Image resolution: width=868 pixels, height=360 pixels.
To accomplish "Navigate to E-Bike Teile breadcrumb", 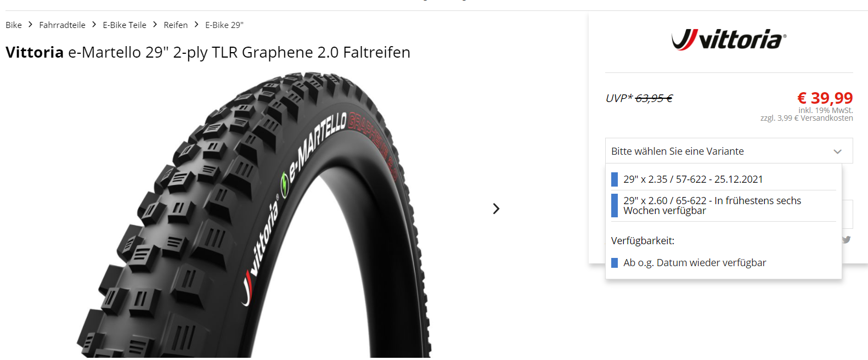I will tap(125, 25).
